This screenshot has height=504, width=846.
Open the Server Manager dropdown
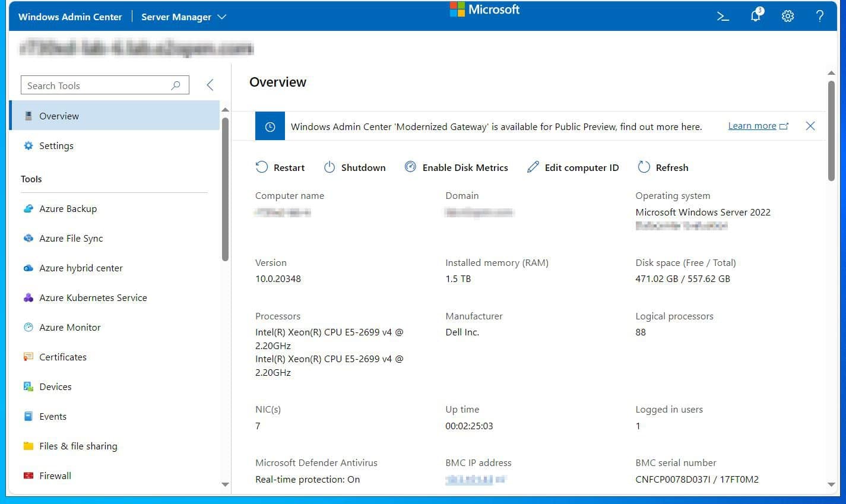(x=183, y=17)
